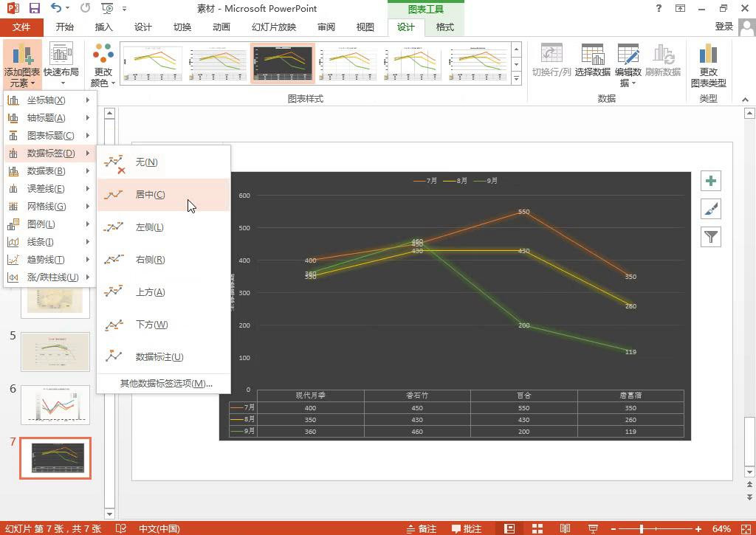Apply the dark chart style thumbnail
756x535 pixels.
(x=283, y=63)
